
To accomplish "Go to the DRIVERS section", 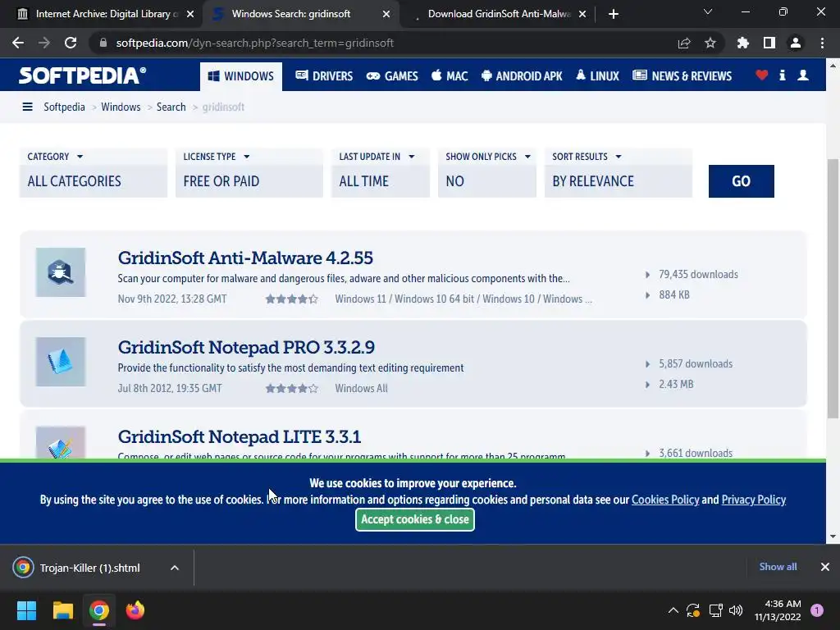I will 324,76.
